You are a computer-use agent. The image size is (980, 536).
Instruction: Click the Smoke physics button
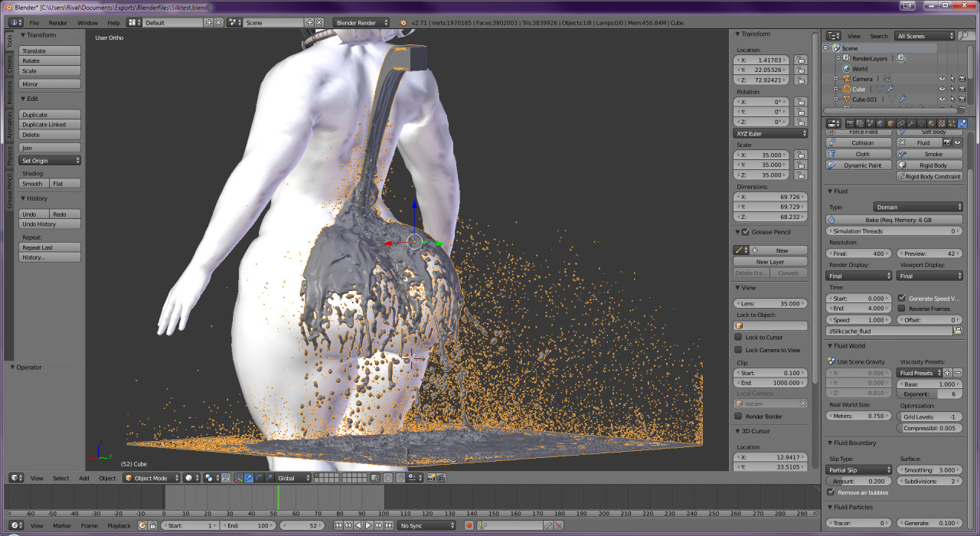pos(929,154)
